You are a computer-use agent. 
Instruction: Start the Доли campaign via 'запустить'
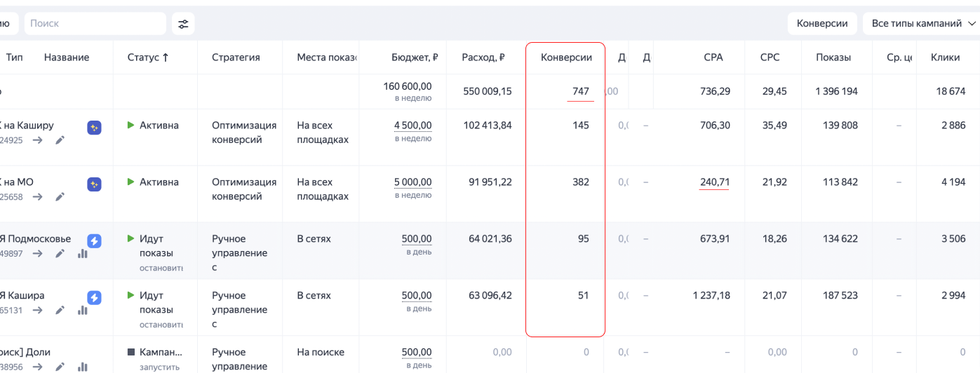(160, 367)
